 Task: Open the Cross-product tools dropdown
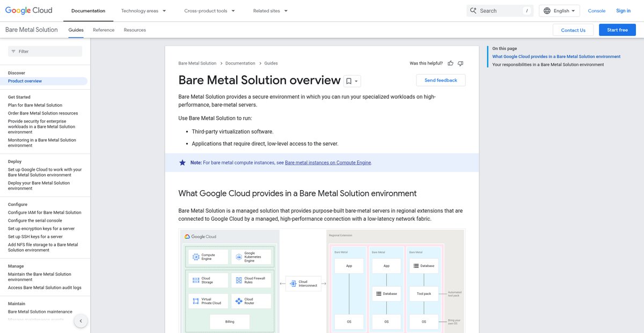[209, 11]
